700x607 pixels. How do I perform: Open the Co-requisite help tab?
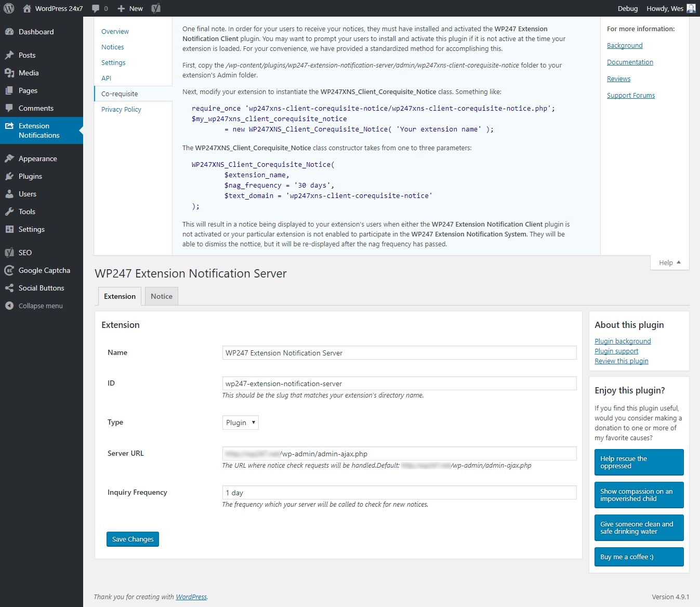click(133, 94)
